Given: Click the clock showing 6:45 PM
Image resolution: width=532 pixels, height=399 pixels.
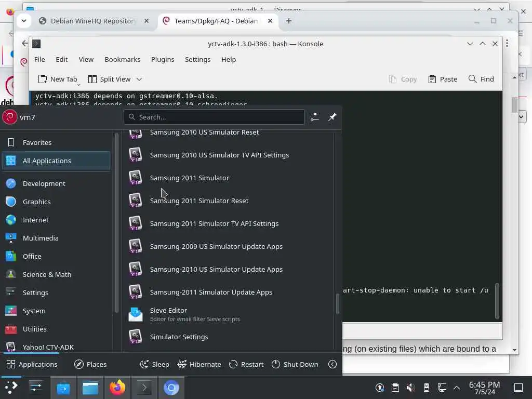Looking at the screenshot, I should (485, 388).
